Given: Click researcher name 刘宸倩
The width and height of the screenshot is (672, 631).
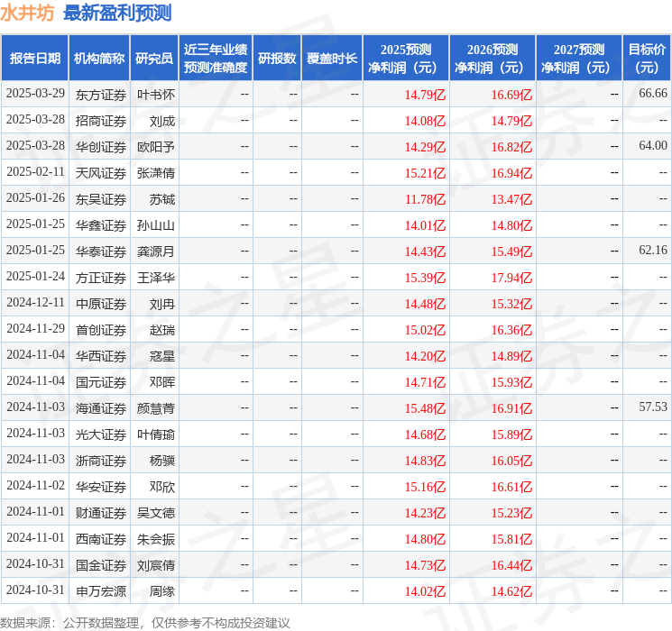Looking at the screenshot, I should pos(156,565).
